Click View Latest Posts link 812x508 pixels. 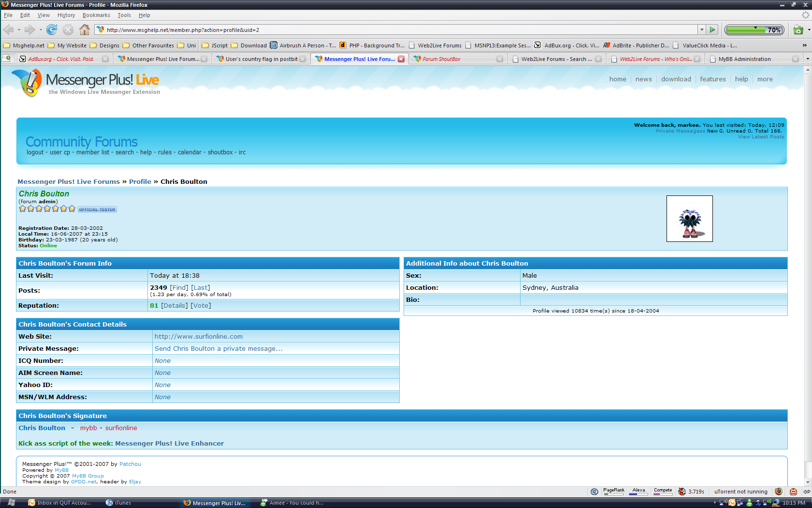coord(761,137)
